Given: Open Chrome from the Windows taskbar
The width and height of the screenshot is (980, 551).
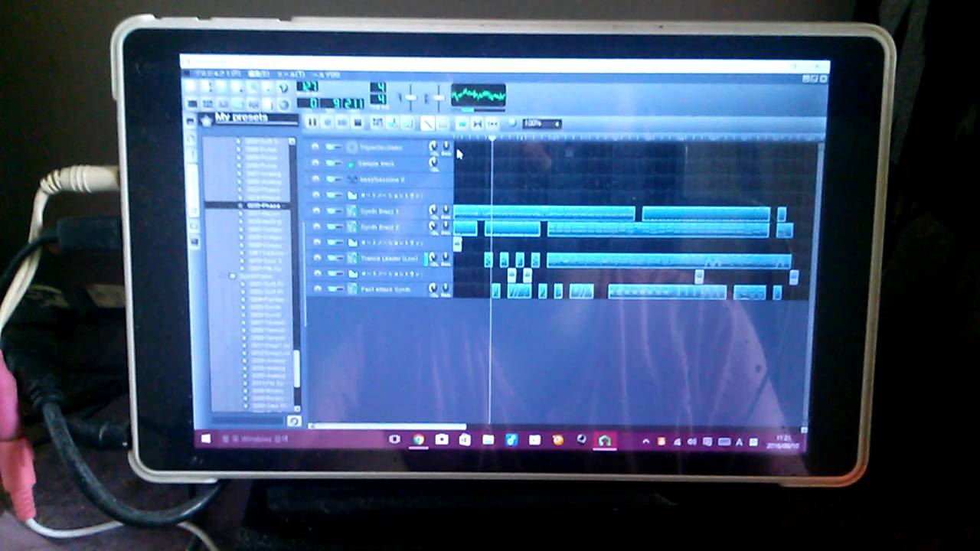Looking at the screenshot, I should (x=419, y=440).
